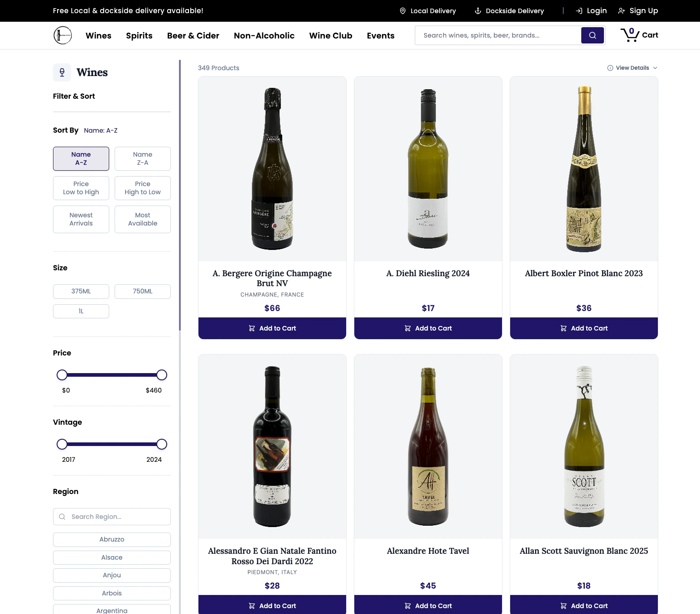Open the Wines menu
This screenshot has width=700, height=614.
tap(98, 35)
